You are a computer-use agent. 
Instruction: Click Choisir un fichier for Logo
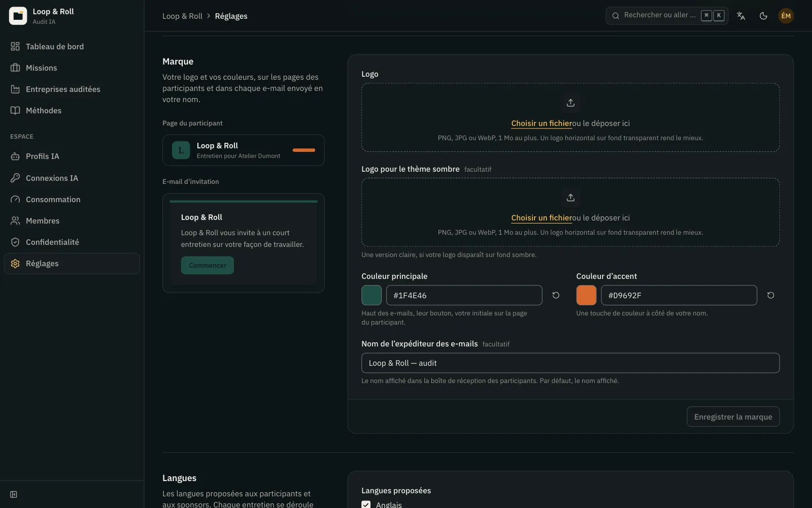(542, 123)
